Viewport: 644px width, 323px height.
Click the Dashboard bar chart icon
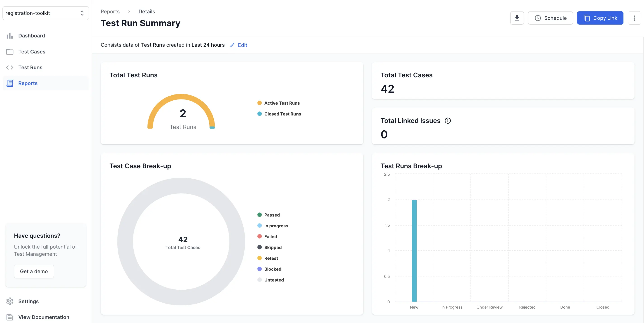10,36
